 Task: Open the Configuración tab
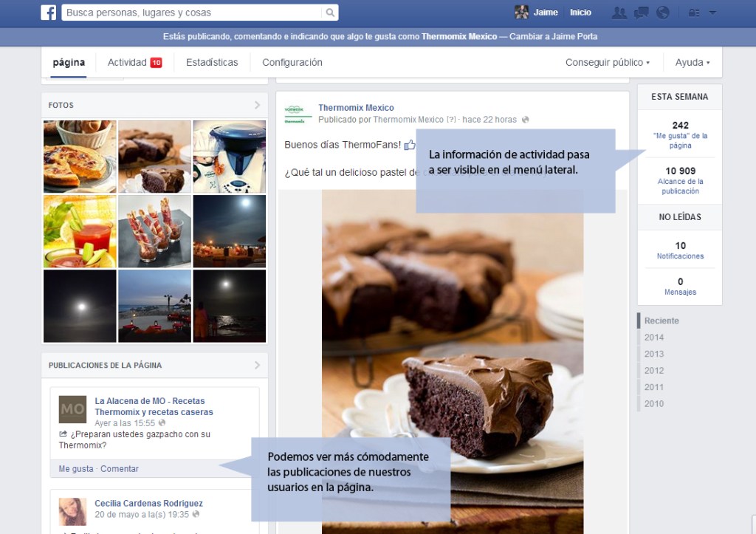coord(292,63)
